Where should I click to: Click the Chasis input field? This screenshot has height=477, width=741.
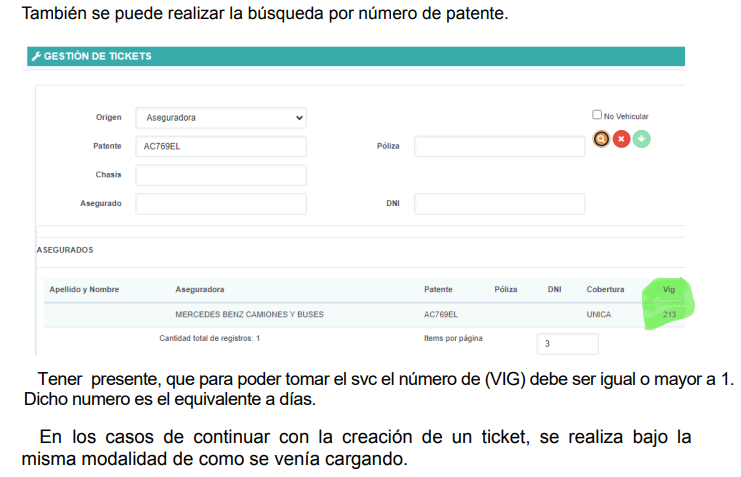(221, 175)
